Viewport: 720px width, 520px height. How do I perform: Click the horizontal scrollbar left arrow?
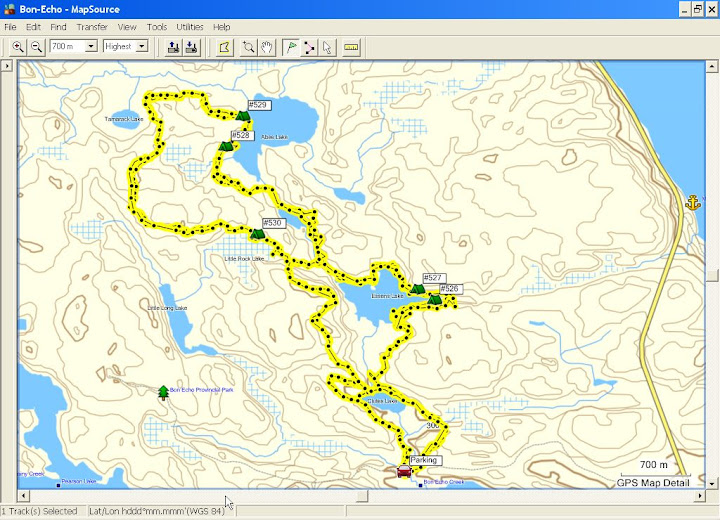(23, 496)
